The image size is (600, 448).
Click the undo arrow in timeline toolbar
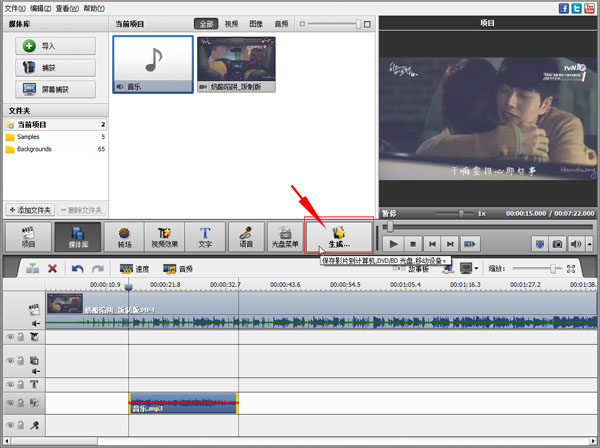76,269
